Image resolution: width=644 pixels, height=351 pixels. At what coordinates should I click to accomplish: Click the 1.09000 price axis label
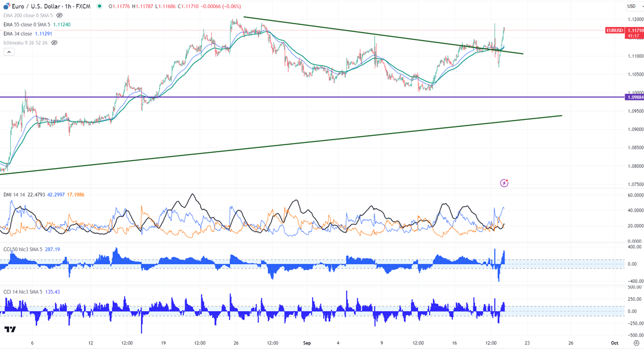tap(635, 129)
